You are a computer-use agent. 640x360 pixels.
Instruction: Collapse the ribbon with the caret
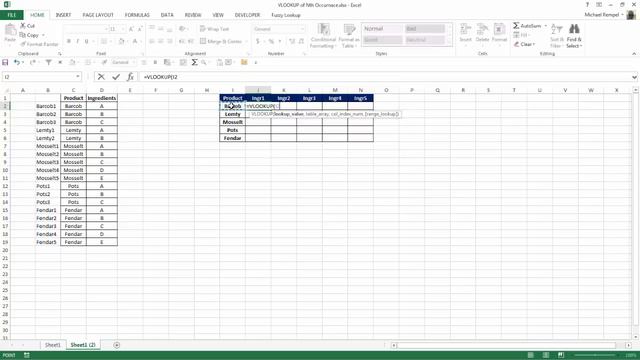pyautogui.click(x=634, y=53)
